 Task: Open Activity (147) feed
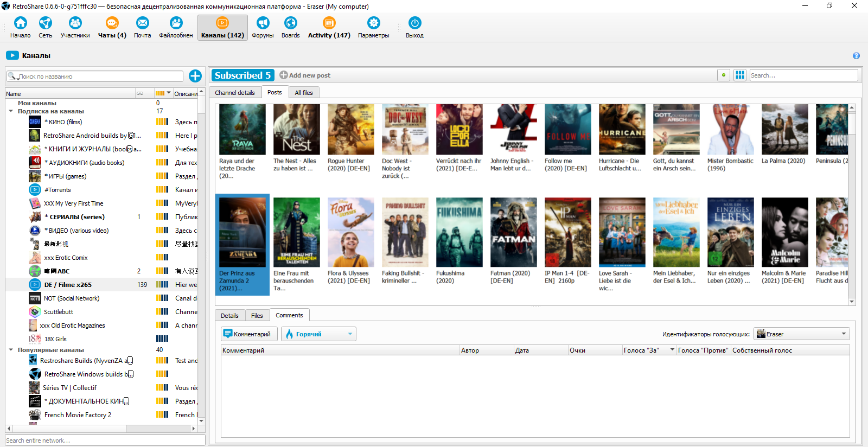pos(329,27)
